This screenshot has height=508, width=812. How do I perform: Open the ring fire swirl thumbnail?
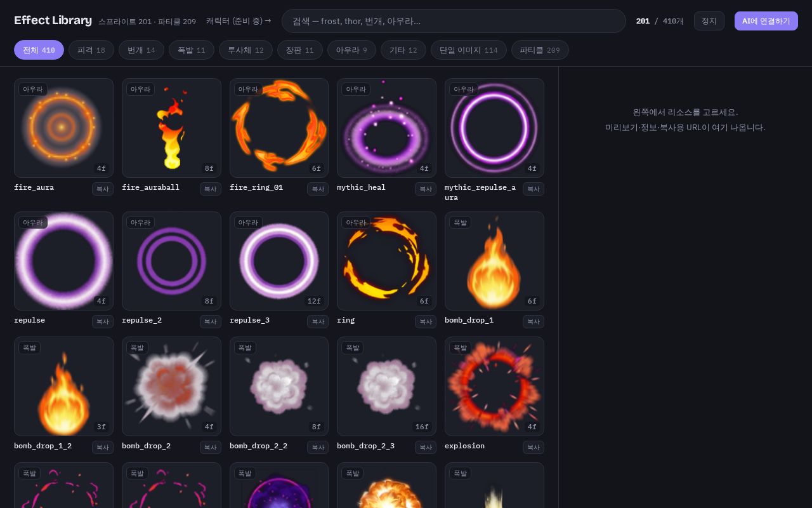point(386,261)
